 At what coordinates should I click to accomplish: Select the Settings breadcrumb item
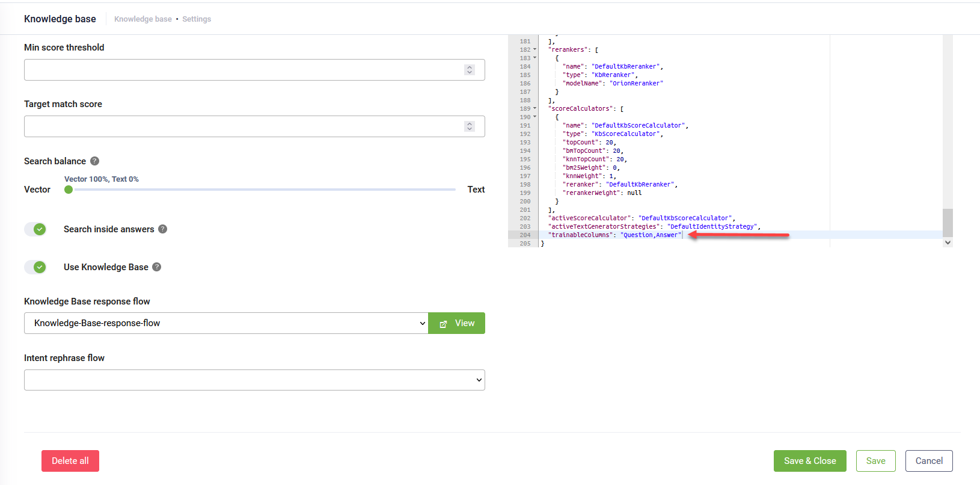(197, 19)
